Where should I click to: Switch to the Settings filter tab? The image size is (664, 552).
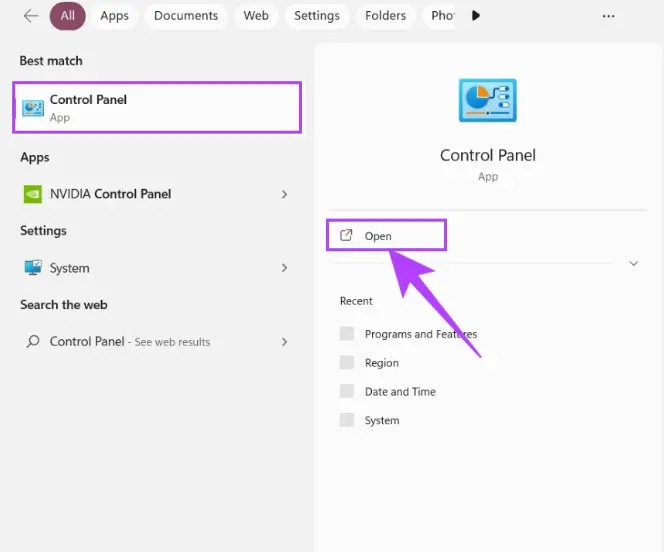tap(317, 16)
